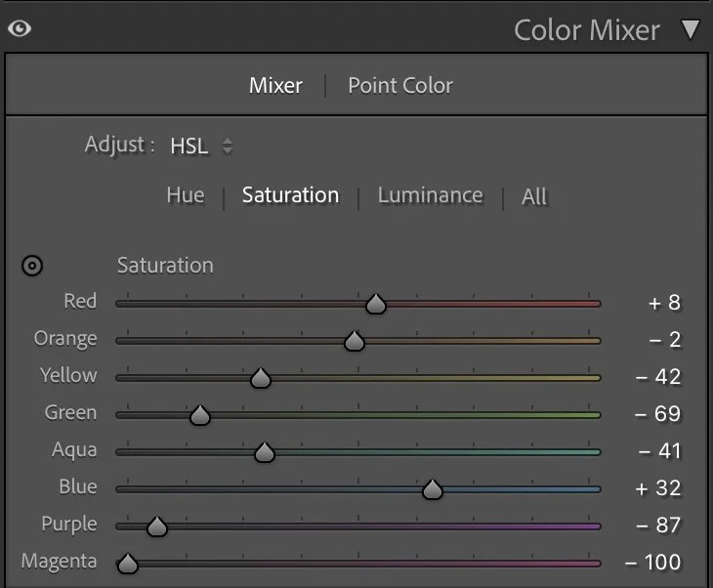Click the Aqua saturation slider handle
The height and width of the screenshot is (588, 713).
point(264,452)
